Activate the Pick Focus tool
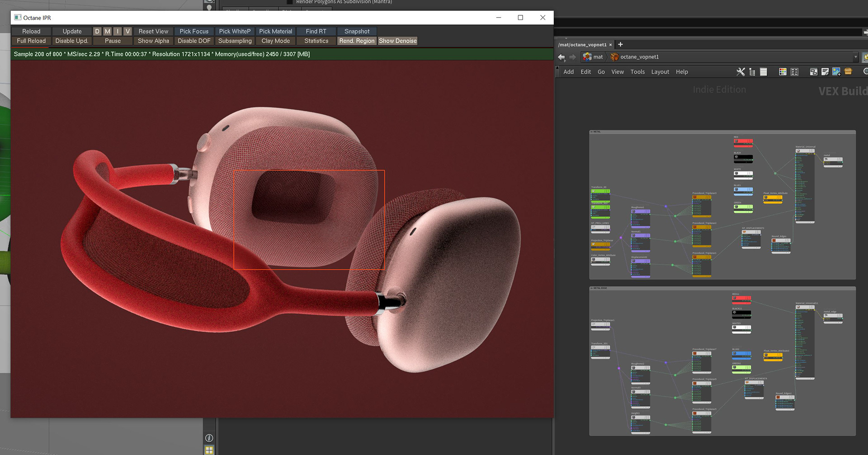The image size is (868, 455). 194,31
